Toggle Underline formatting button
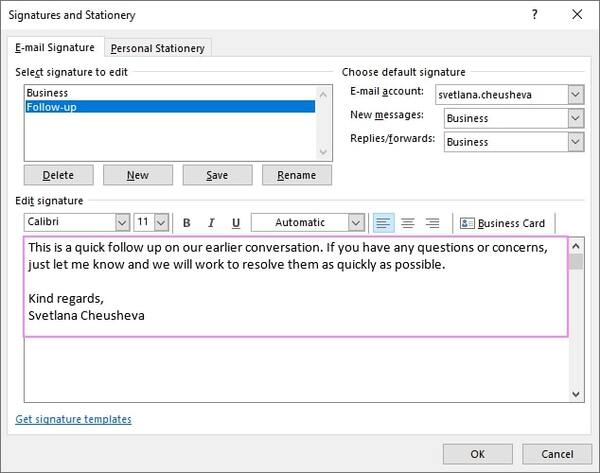 click(236, 223)
